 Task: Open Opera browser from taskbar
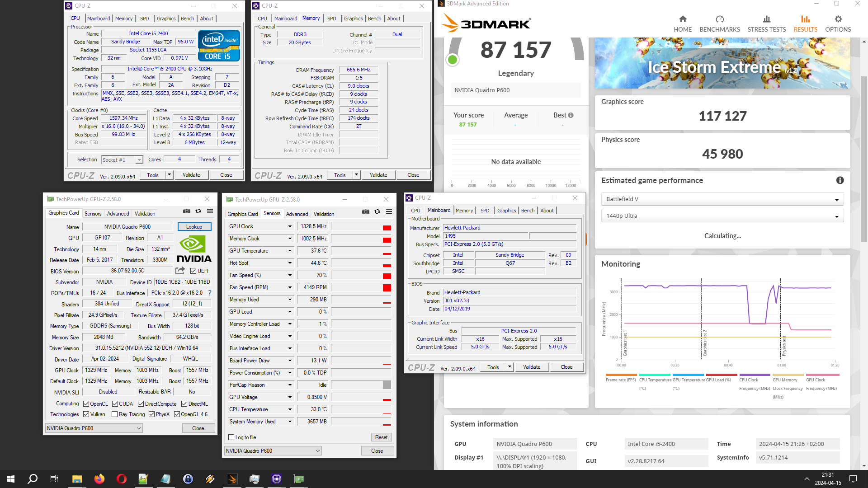[122, 479]
